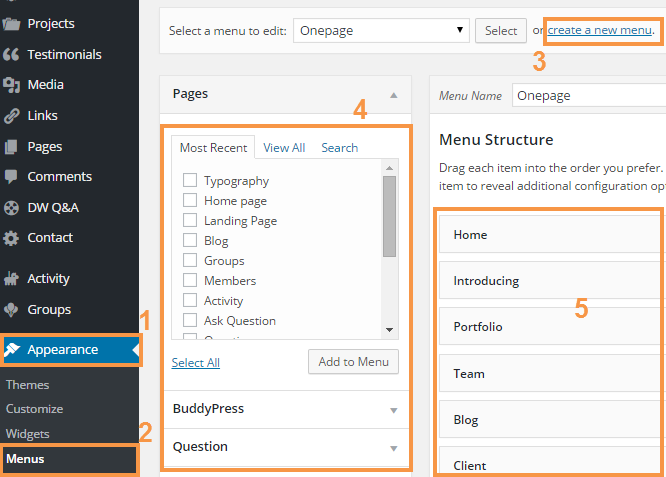
Task: Open Comments in the admin sidebar
Action: tap(59, 177)
